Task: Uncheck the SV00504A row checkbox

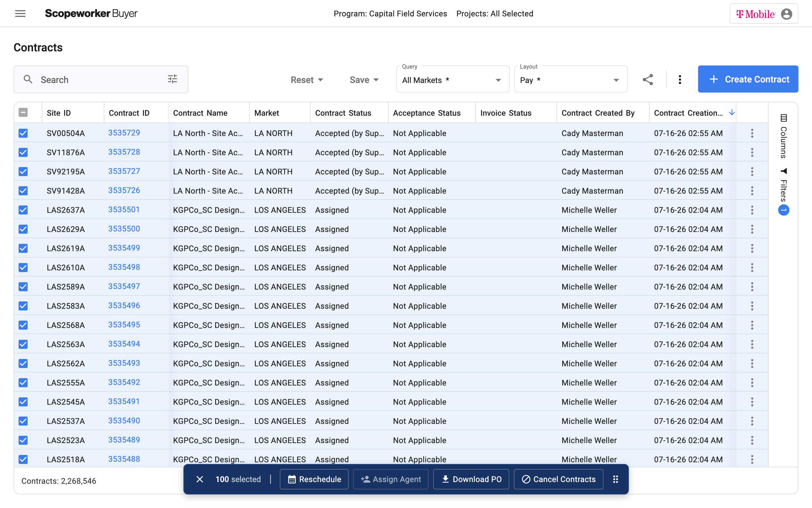Action: 23,133
